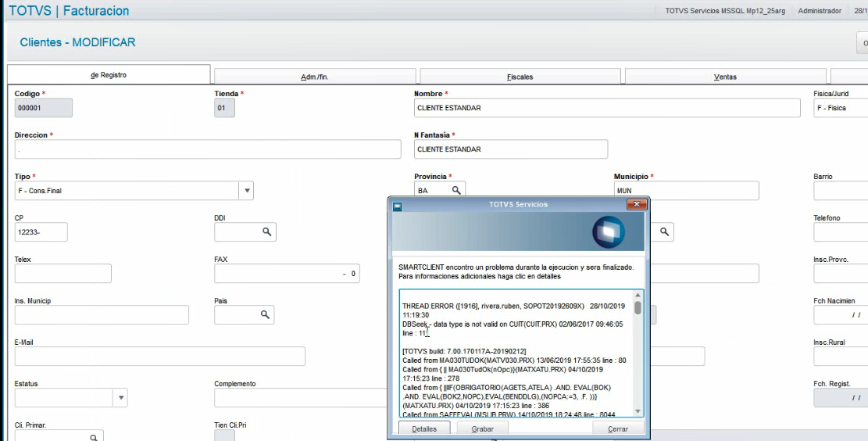Click the TOTVS Servicios dialog title icon

(x=397, y=206)
